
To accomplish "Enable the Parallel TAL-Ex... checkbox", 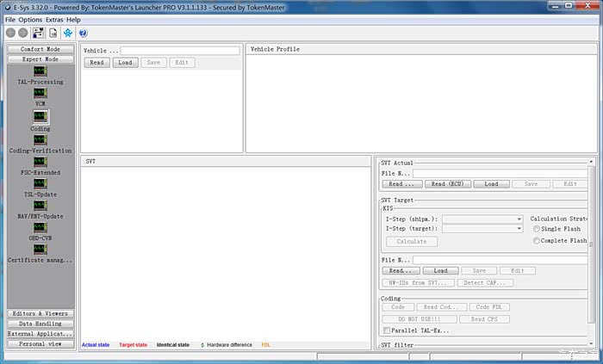I will click(387, 330).
